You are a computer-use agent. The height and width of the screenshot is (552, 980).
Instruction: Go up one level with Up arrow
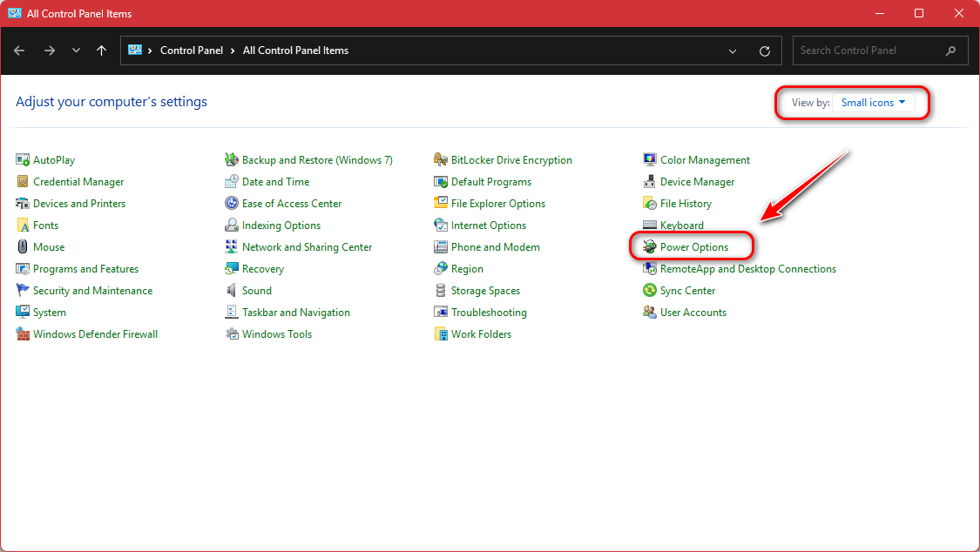(102, 50)
